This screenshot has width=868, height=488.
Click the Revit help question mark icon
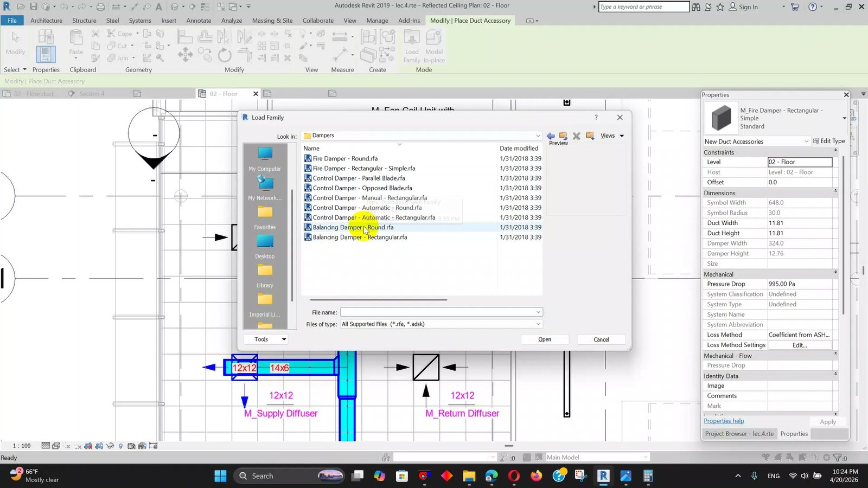(x=813, y=7)
